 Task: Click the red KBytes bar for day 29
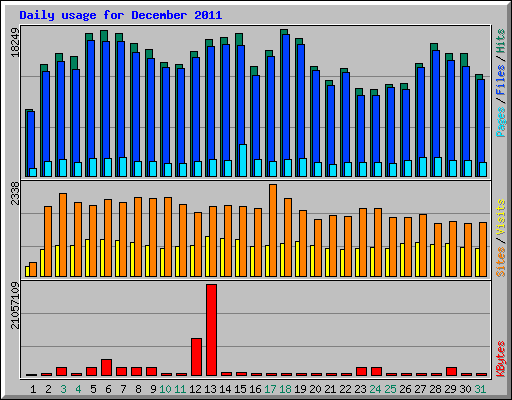[x=451, y=372]
